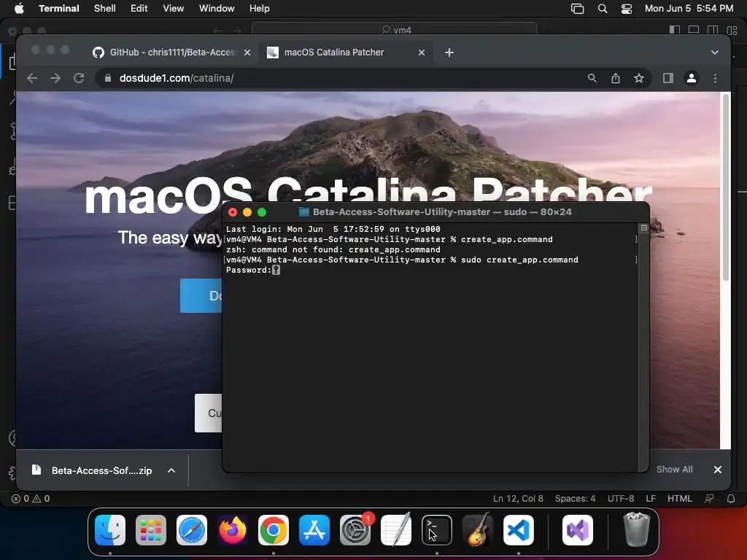Open TextEdit from the Dock
747x560 pixels.
coord(396,530)
